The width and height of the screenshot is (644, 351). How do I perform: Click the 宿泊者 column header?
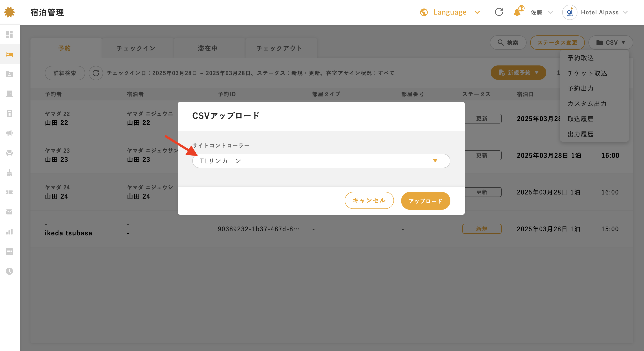pyautogui.click(x=135, y=94)
